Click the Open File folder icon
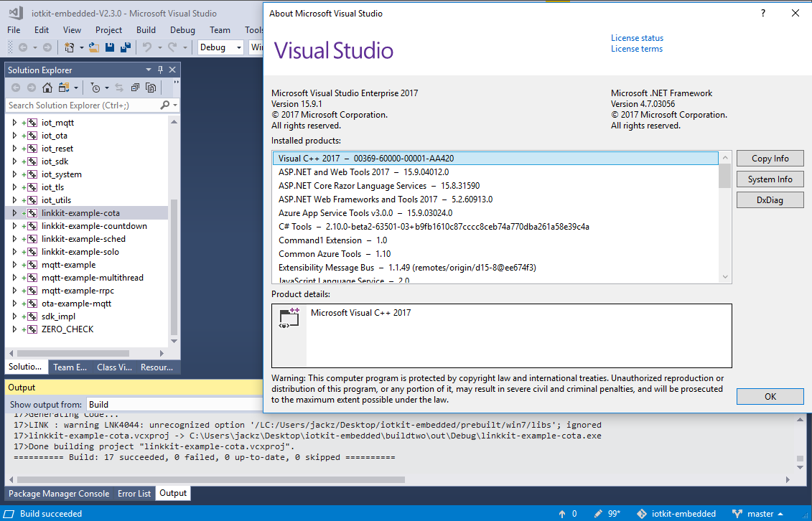This screenshot has height=521, width=812. [93, 47]
